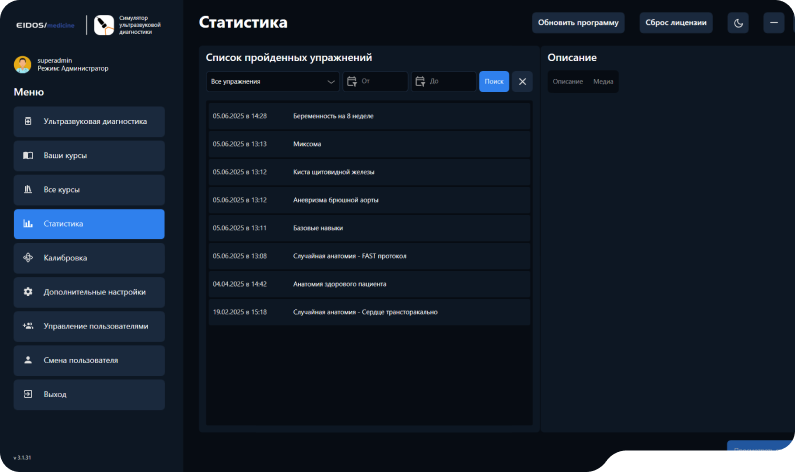This screenshot has height=472, width=795.
Task: Open the calendar icon in the До field
Action: 420,81
